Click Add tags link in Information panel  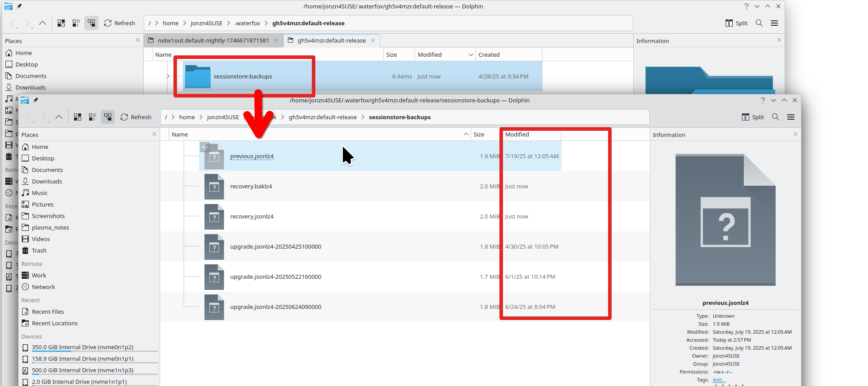719,380
